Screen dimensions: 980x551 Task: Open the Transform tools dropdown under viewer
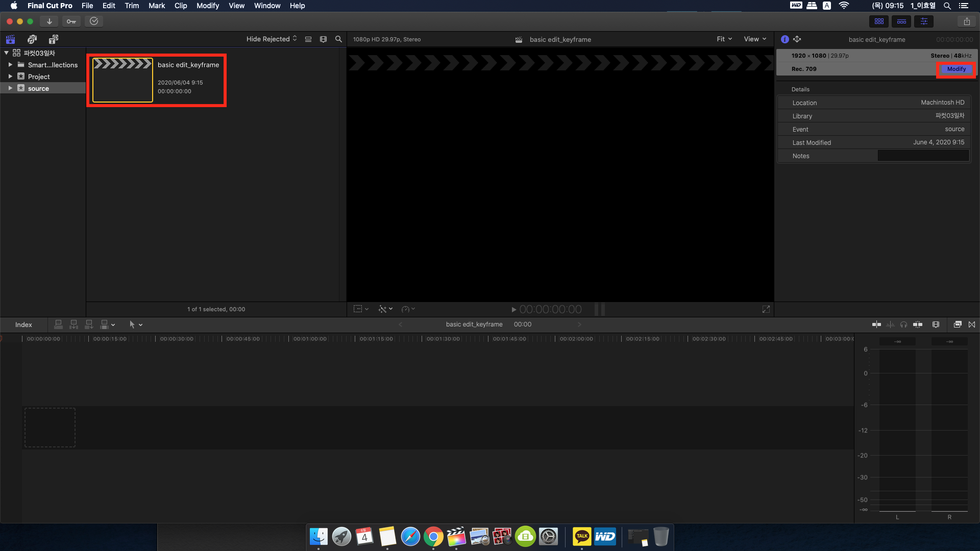click(x=361, y=309)
